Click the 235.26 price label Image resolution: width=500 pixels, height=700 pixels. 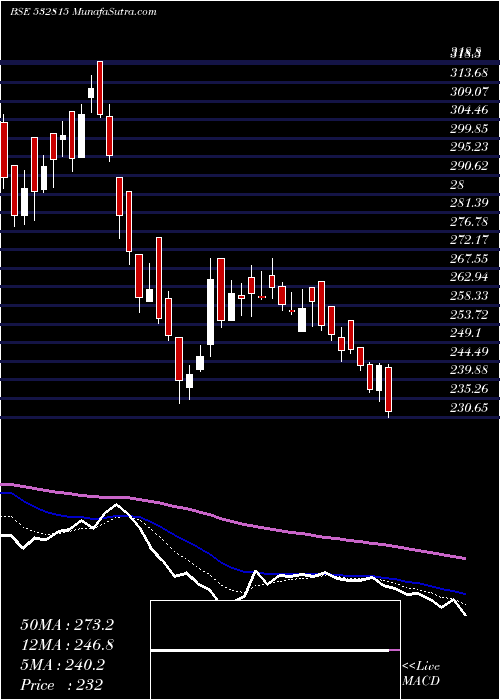tap(469, 389)
